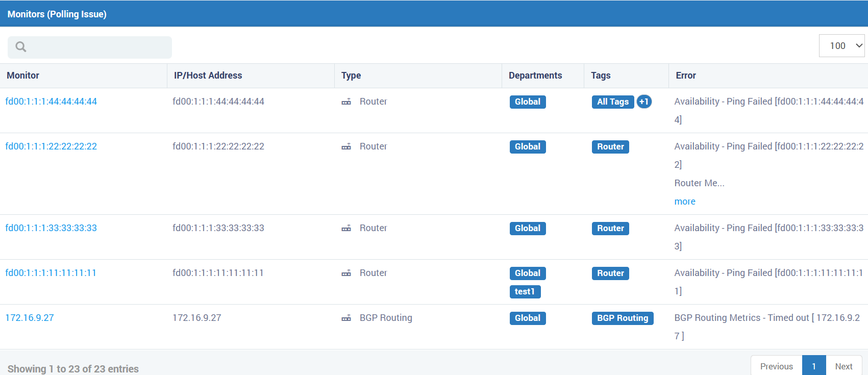The height and width of the screenshot is (375, 868).
Task: Select page 1 in pagination
Action: [x=814, y=366]
